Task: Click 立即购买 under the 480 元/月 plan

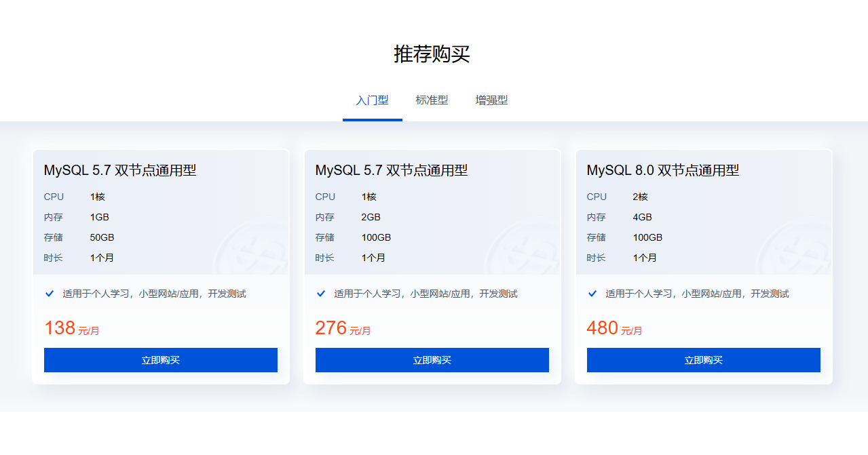Action: point(704,360)
